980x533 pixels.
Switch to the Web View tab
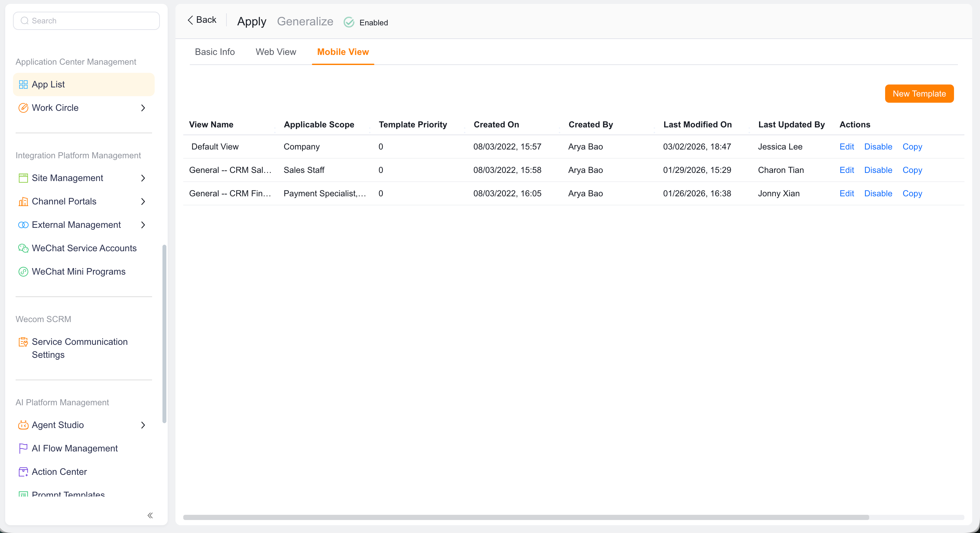click(276, 52)
